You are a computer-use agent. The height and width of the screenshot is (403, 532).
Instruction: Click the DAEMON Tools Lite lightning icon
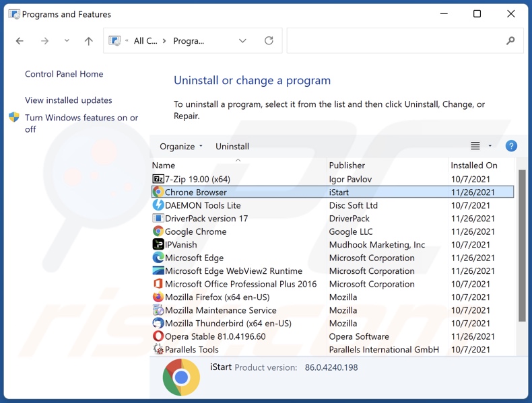click(158, 205)
